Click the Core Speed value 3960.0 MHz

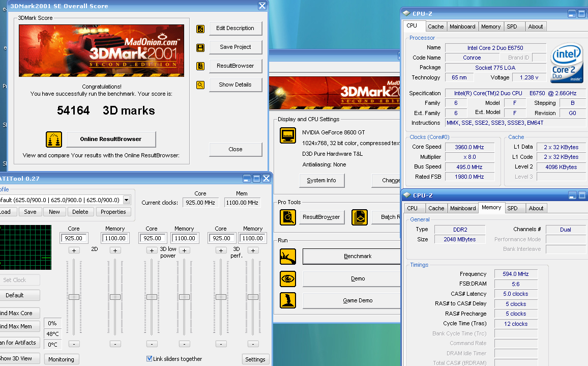coord(469,147)
